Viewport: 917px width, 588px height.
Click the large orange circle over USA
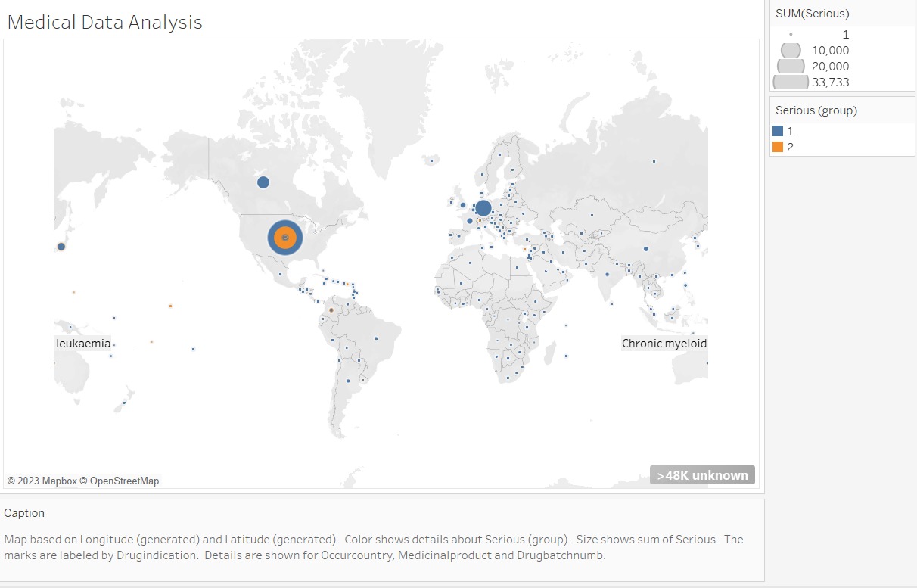pos(285,238)
